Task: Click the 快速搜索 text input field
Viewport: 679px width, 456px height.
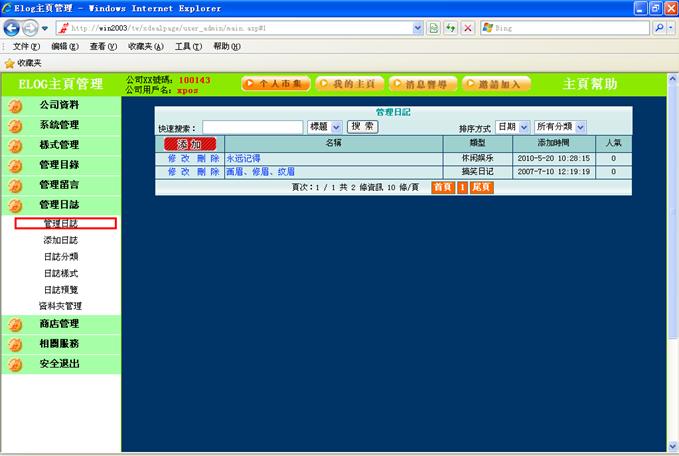Action: pyautogui.click(x=252, y=127)
